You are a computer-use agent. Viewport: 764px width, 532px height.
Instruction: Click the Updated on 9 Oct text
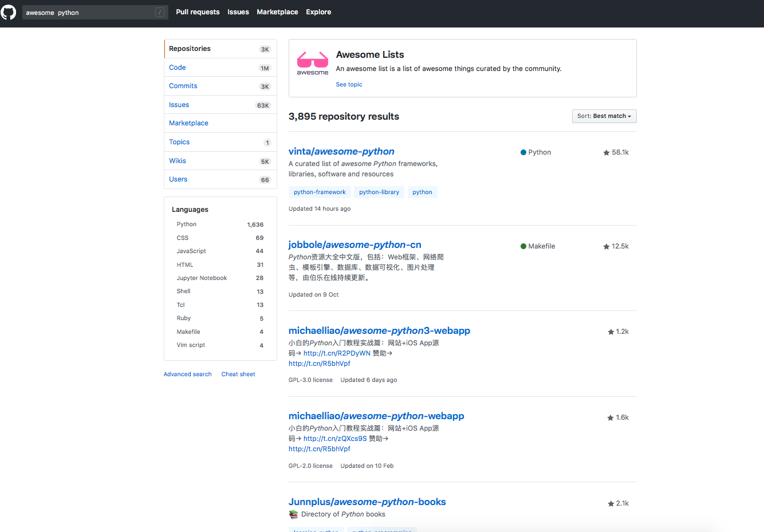[314, 295]
